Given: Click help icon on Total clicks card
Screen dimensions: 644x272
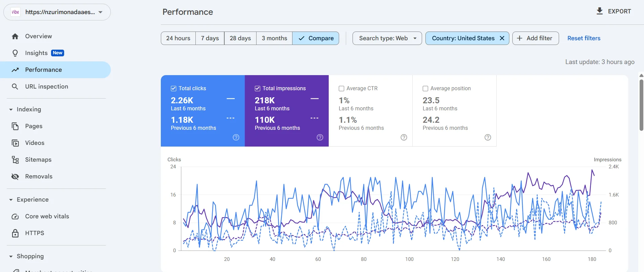Looking at the screenshot, I should click(x=236, y=137).
